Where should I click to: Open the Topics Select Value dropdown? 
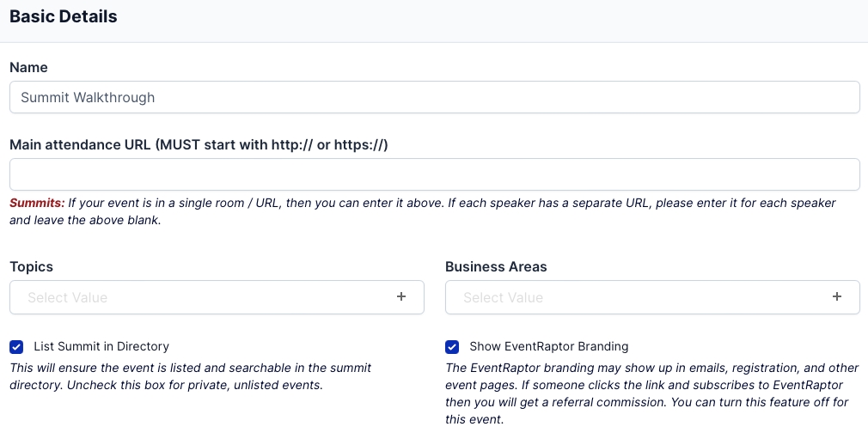[206, 297]
